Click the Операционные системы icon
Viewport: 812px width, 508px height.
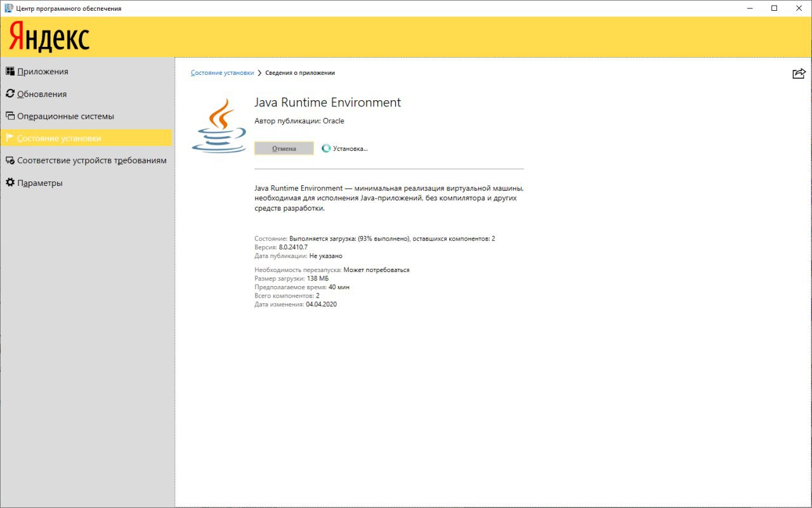pyautogui.click(x=10, y=115)
